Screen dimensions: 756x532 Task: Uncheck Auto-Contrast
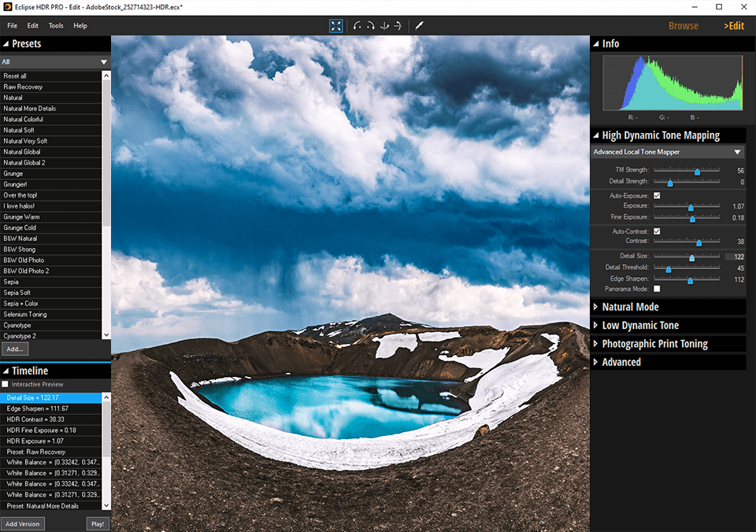(x=657, y=231)
